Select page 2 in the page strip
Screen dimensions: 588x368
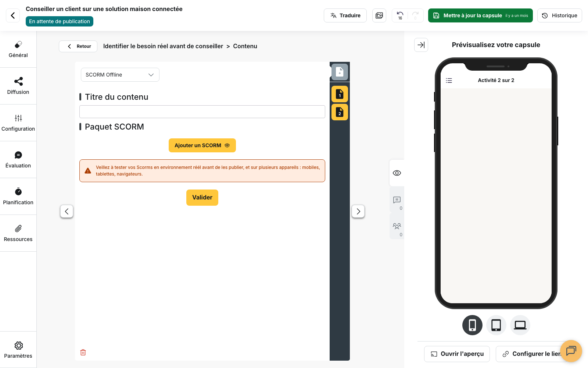pyautogui.click(x=340, y=112)
